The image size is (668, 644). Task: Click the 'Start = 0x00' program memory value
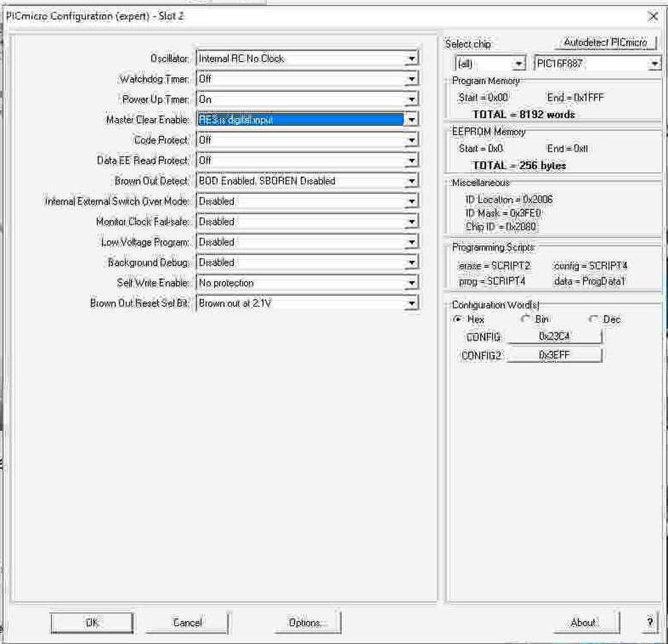point(483,98)
